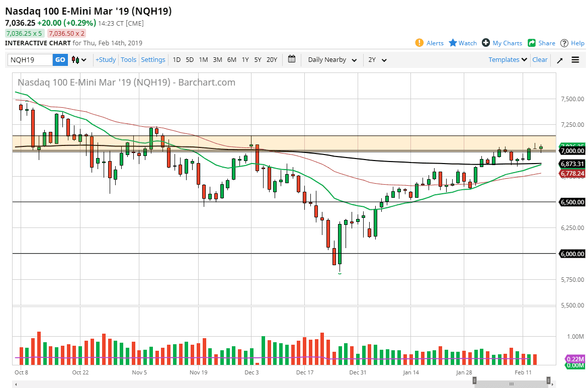The height and width of the screenshot is (388, 588).
Task: Click the calendar icon to pick a date
Action: click(x=291, y=59)
